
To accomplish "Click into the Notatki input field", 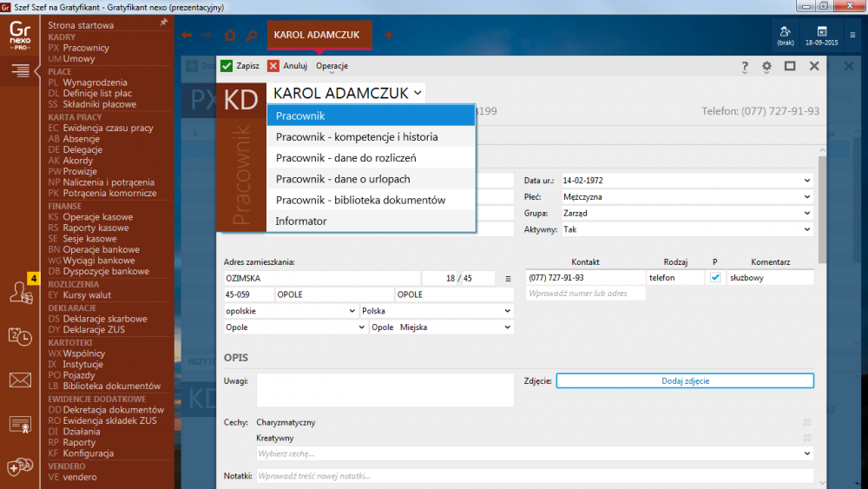I will pos(534,476).
